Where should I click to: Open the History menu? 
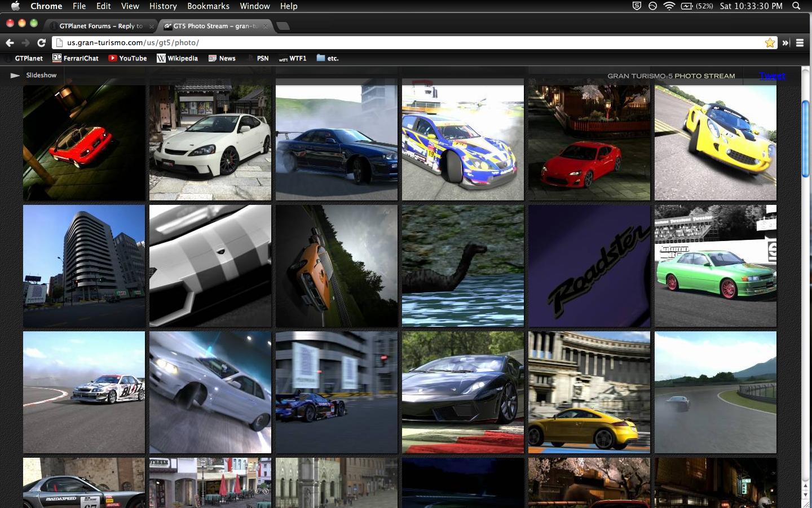pos(163,6)
